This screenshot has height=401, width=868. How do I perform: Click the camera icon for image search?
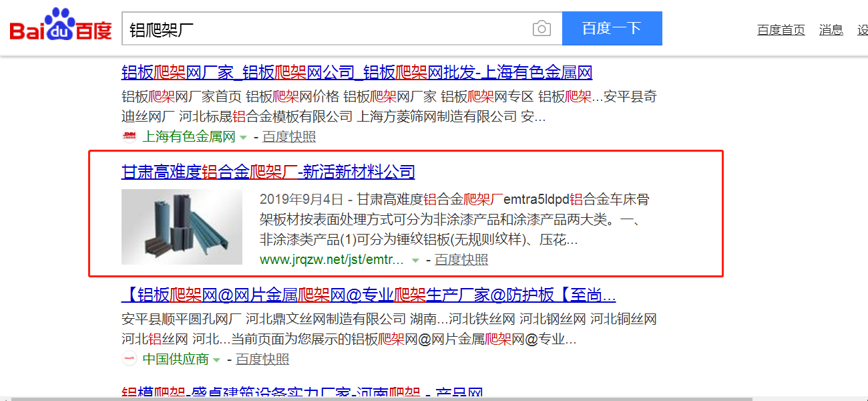[541, 27]
